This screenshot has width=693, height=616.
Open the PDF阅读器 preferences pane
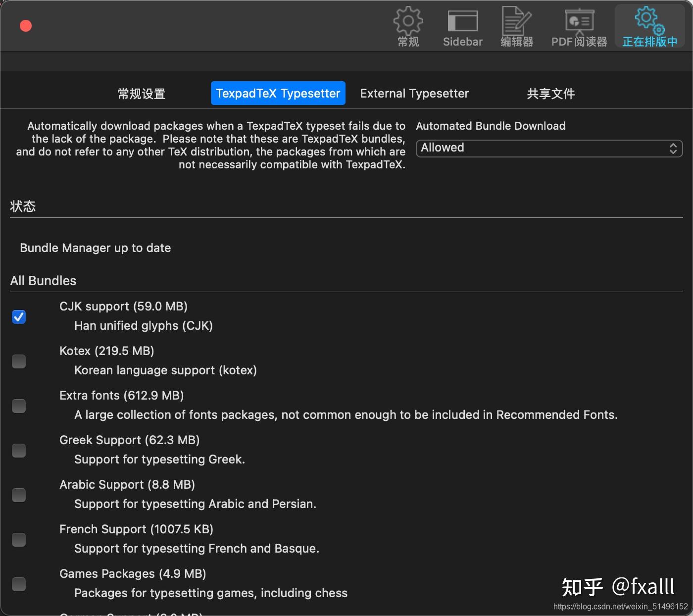coord(579,28)
